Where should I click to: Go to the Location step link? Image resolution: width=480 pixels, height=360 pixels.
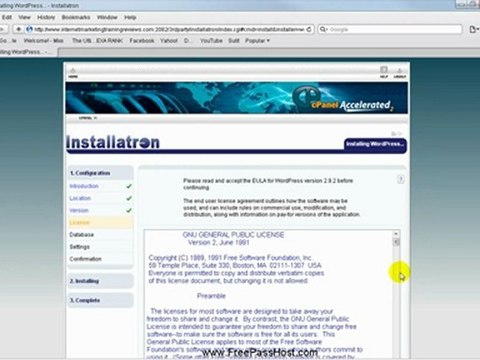[80, 198]
